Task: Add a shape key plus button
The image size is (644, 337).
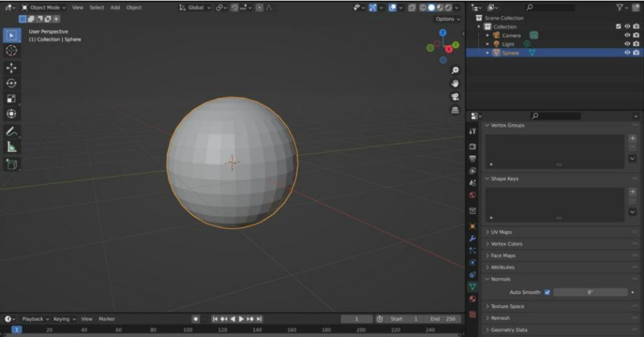Action: point(632,192)
